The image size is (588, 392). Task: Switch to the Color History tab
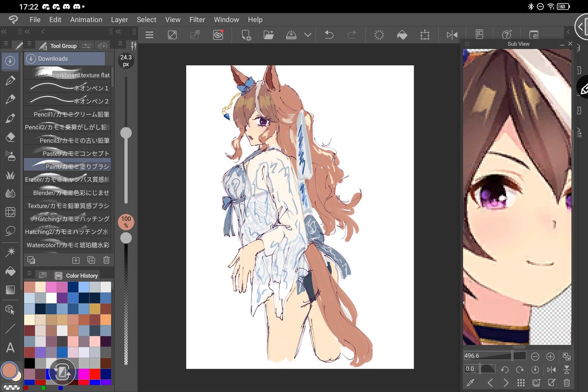(76, 275)
